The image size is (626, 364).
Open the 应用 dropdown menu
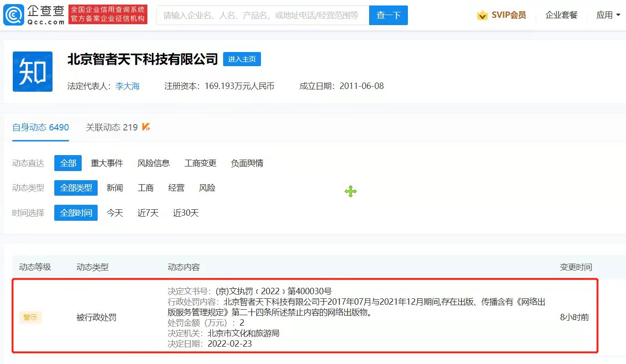[608, 15]
